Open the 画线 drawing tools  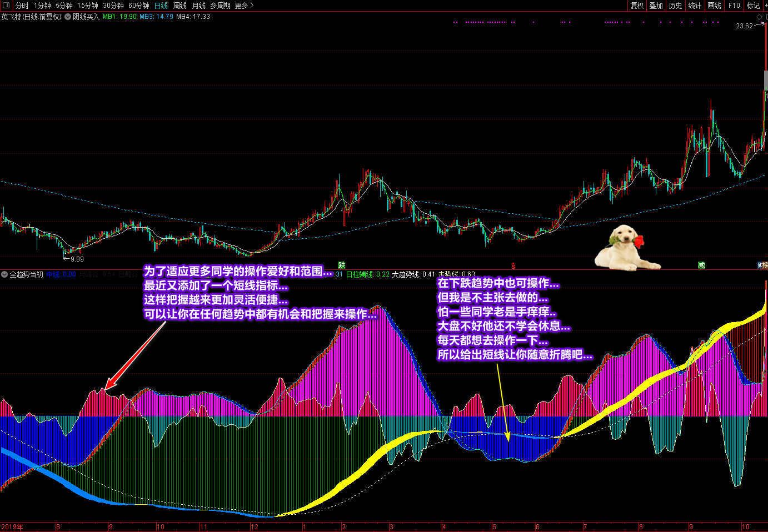(x=714, y=6)
